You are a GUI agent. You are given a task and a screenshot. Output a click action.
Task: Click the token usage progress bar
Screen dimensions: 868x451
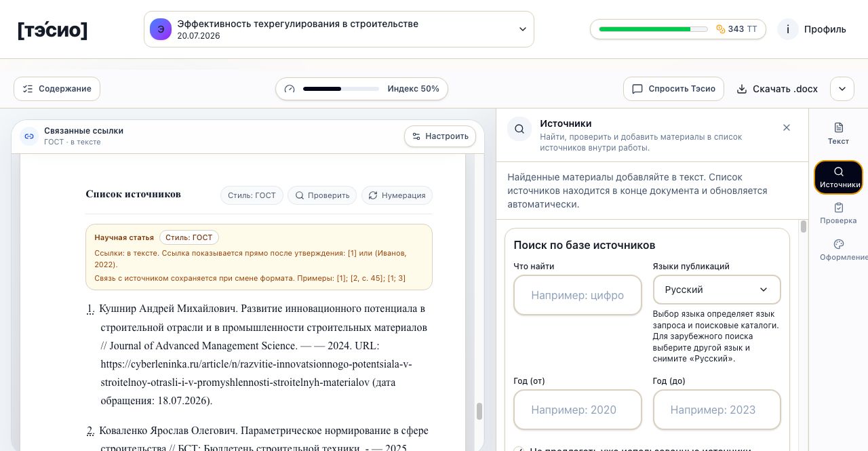click(x=653, y=29)
